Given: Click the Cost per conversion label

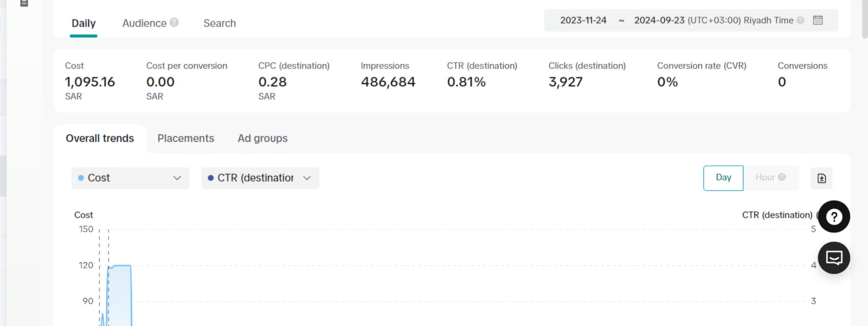Looking at the screenshot, I should click(186, 66).
